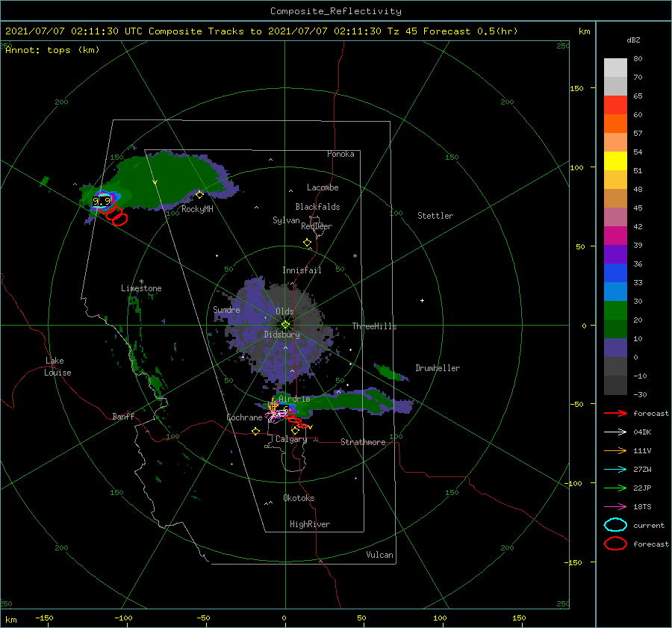Click the red forecast arrow legend icon

[x=615, y=413]
